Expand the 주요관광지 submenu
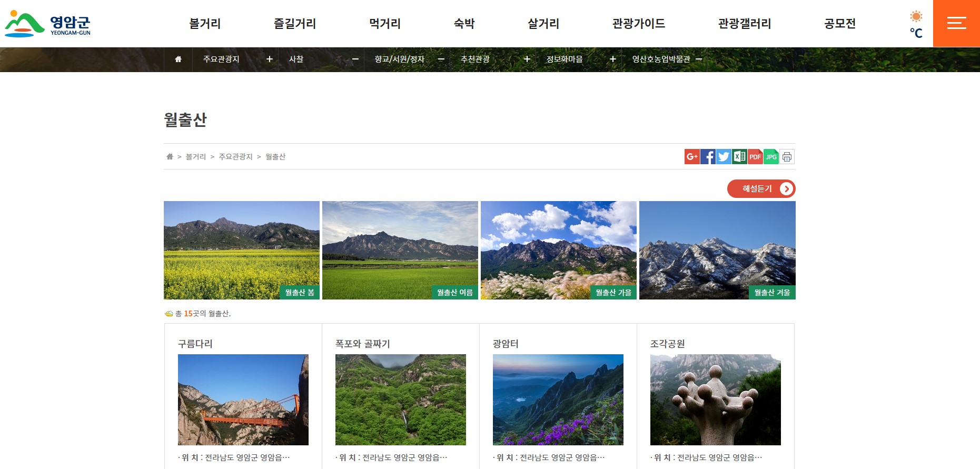 click(269, 59)
